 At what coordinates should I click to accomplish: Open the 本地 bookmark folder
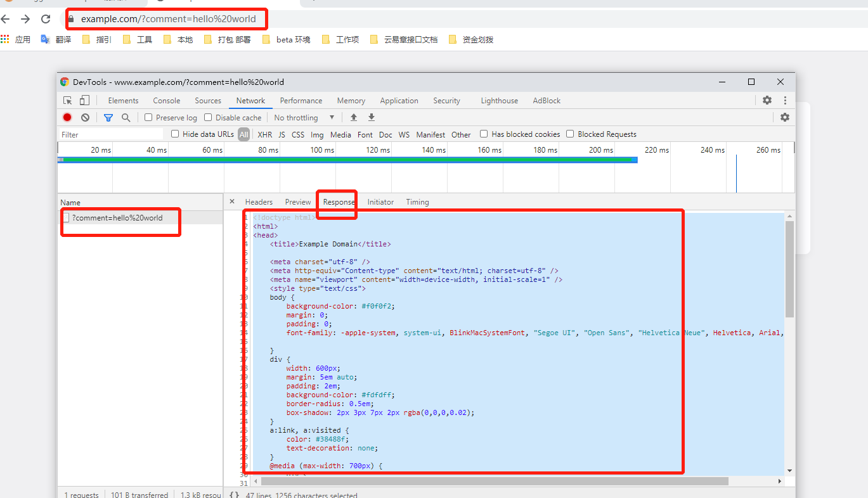tap(178, 39)
